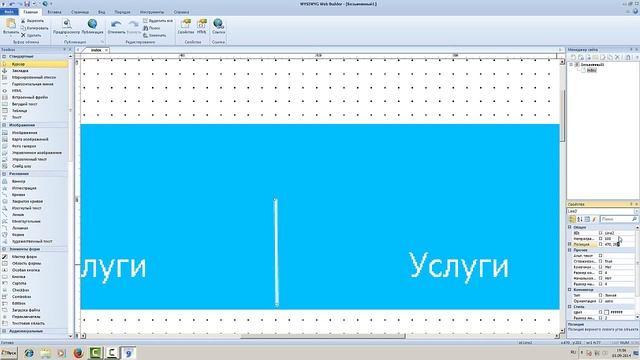Image resolution: width=640 pixels, height=360 pixels.
Task: Switch to Страница ribbon tab
Action: click(80, 12)
